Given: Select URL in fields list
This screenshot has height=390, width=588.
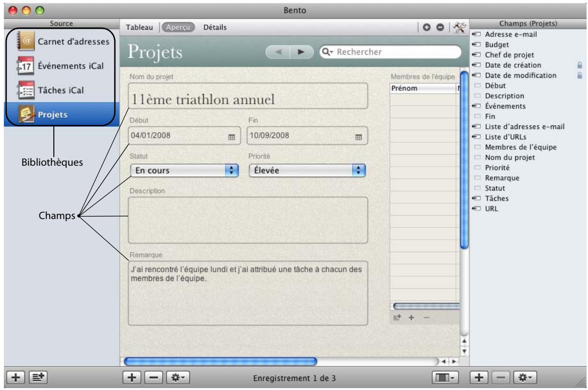Looking at the screenshot, I should click(491, 209).
